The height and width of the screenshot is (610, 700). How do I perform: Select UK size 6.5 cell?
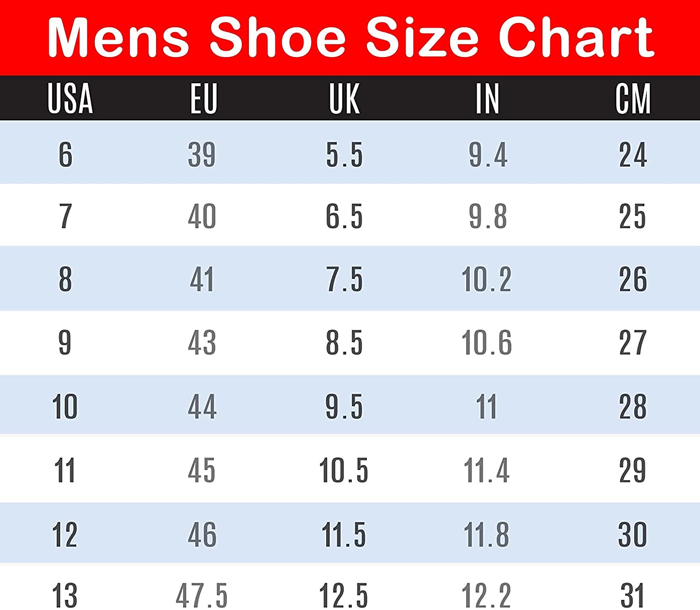(344, 217)
